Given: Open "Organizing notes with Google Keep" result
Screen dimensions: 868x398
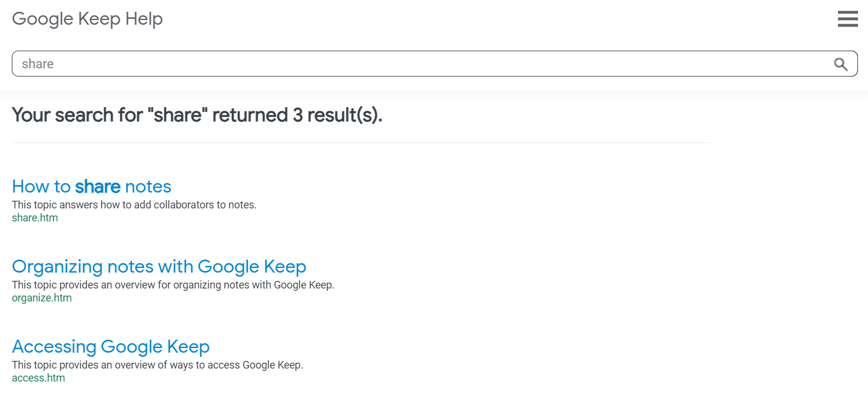Looking at the screenshot, I should point(159,267).
